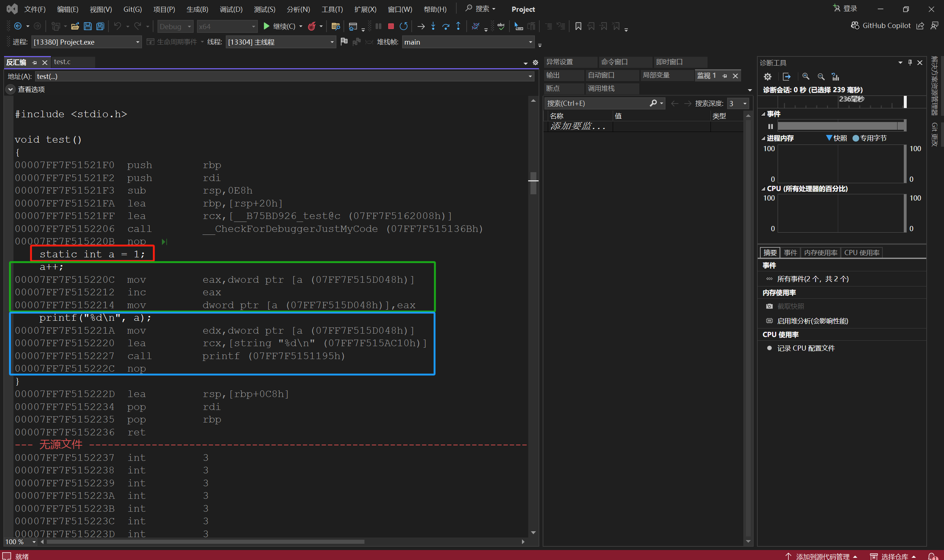Image resolution: width=944 pixels, height=560 pixels.
Task: Click the Step Out arrow icon
Action: pos(458,26)
